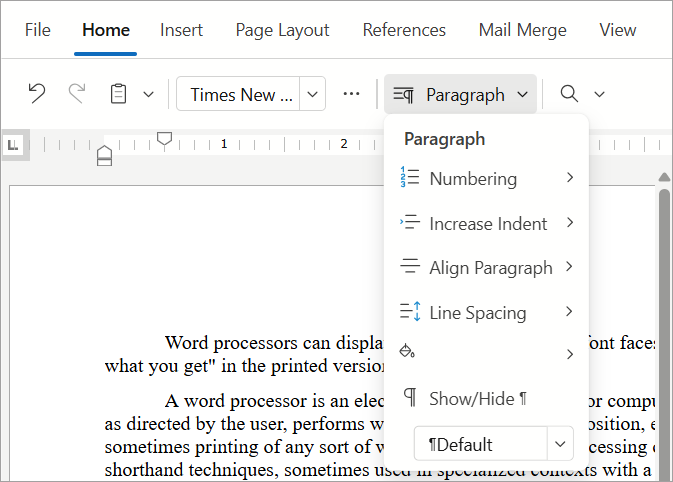The height and width of the screenshot is (482, 673).
Task: Click the vertical scrollbar up arrow
Action: (x=663, y=177)
